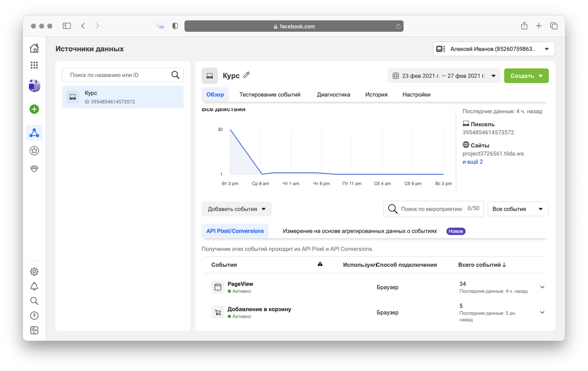Screen dimensions: 588x371
Task: Switch to Настройки tab
Action: tap(417, 95)
